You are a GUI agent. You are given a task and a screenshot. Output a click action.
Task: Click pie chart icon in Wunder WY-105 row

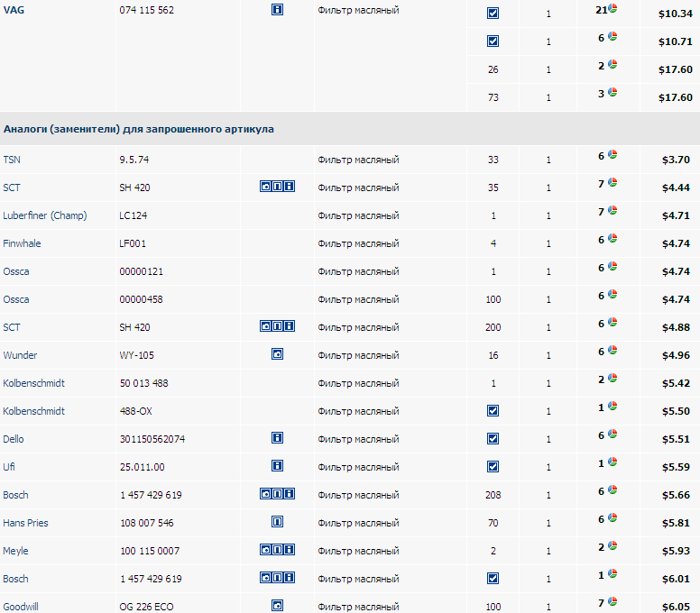(612, 351)
